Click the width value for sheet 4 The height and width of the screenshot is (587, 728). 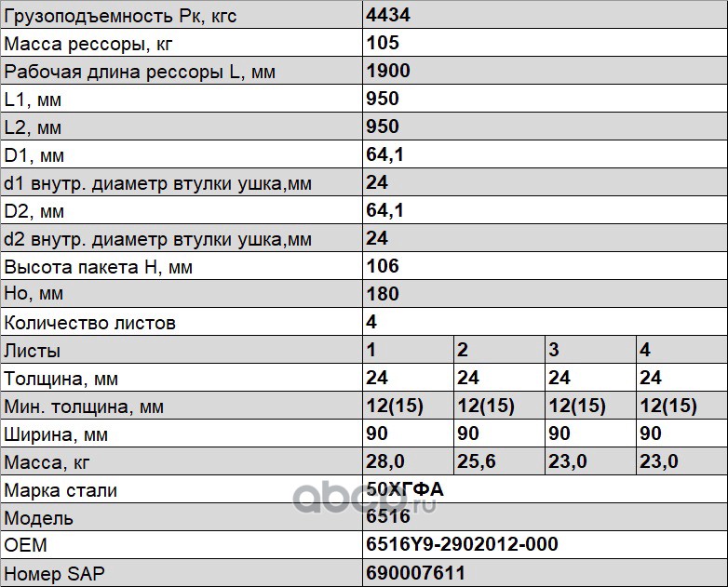coord(651,434)
